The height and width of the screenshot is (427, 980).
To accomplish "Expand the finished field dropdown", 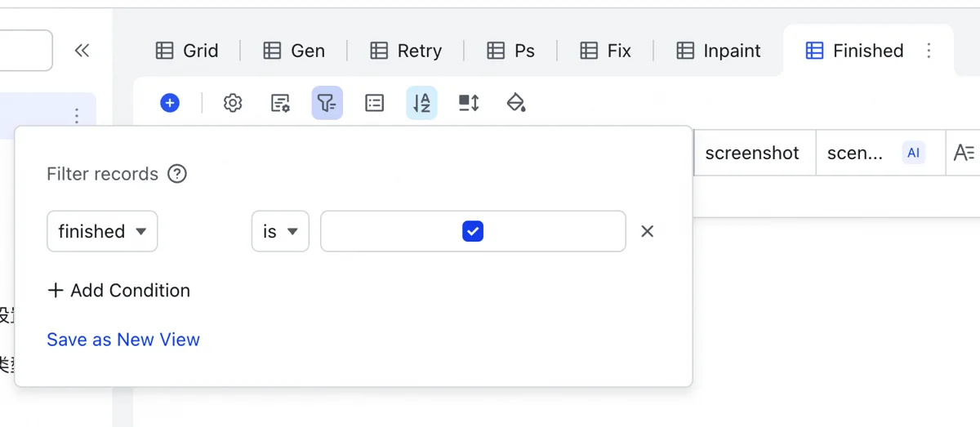I will [102, 232].
